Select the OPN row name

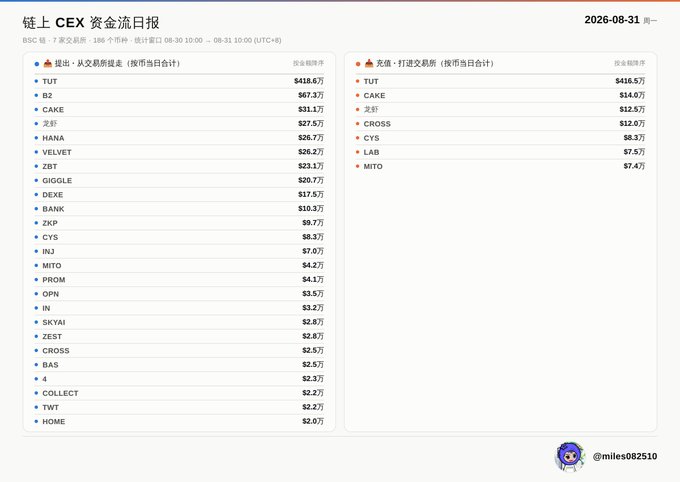click(51, 294)
